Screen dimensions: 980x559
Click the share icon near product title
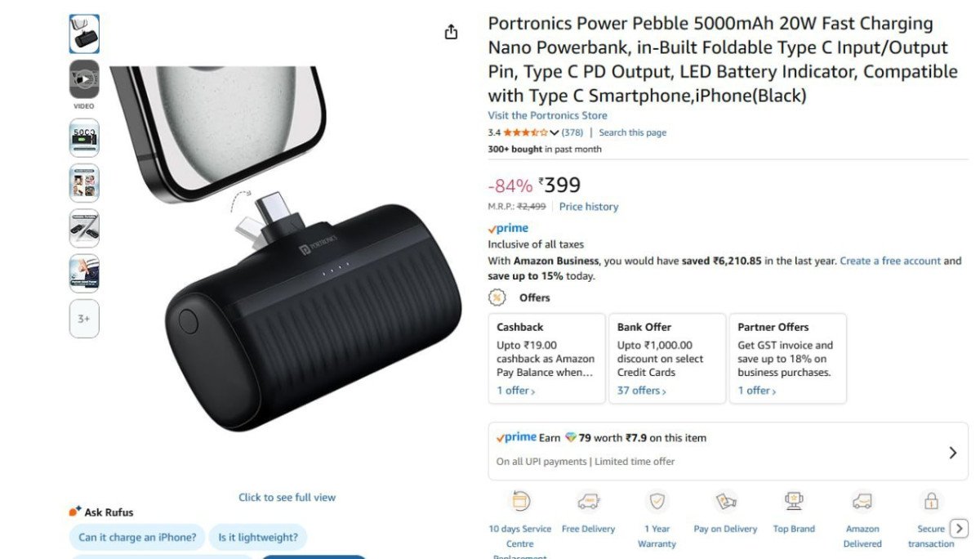click(451, 30)
